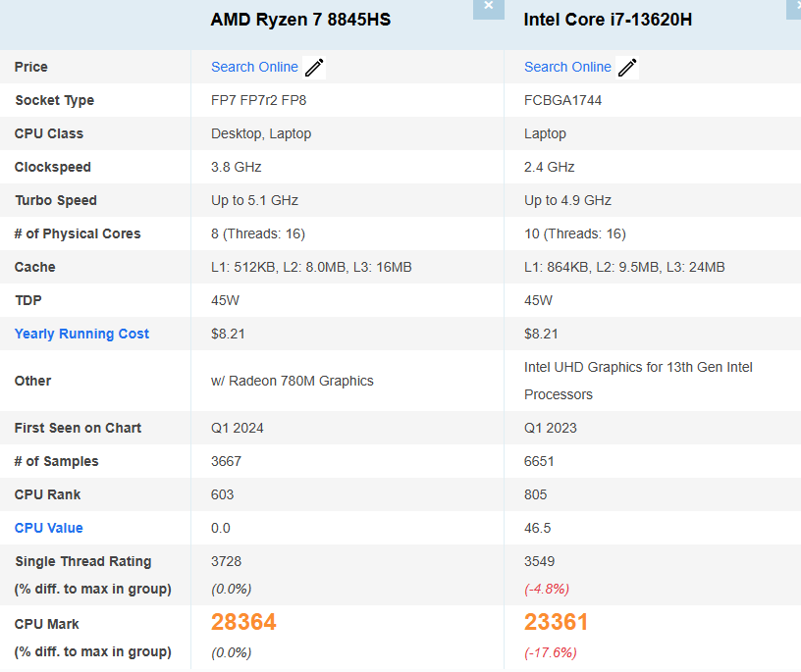
Task: Click the single thread rating 3549
Action: tap(539, 562)
